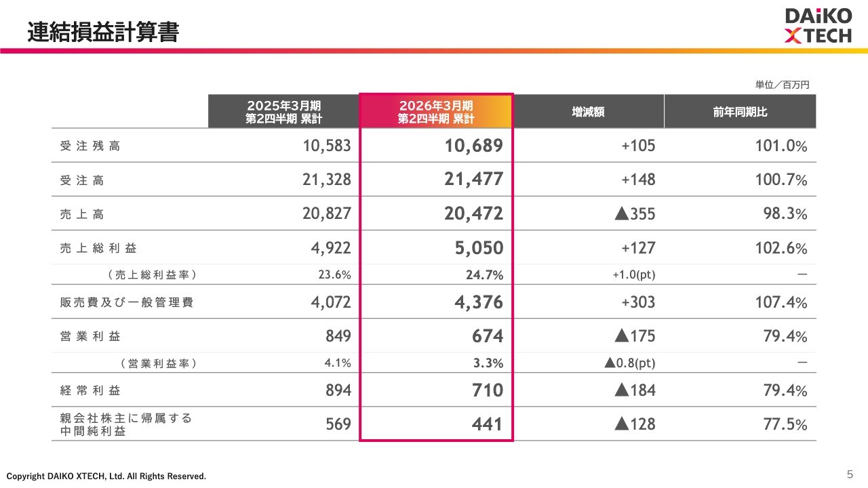868x488 pixels.
Task: Click the DAIKO XTECH logo
Action: click(x=818, y=26)
